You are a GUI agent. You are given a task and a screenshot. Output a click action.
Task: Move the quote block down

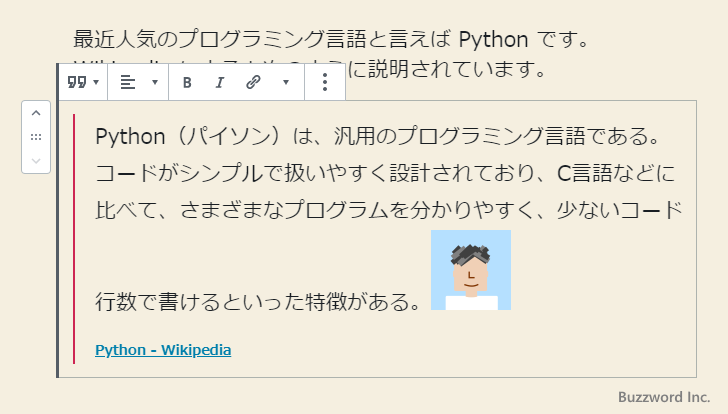tap(36, 159)
